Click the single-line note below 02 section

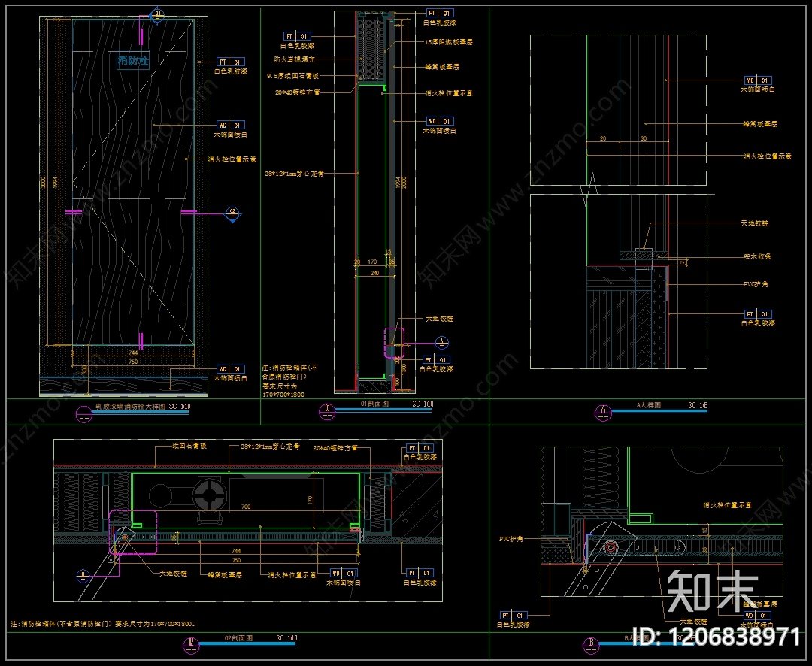[102, 624]
